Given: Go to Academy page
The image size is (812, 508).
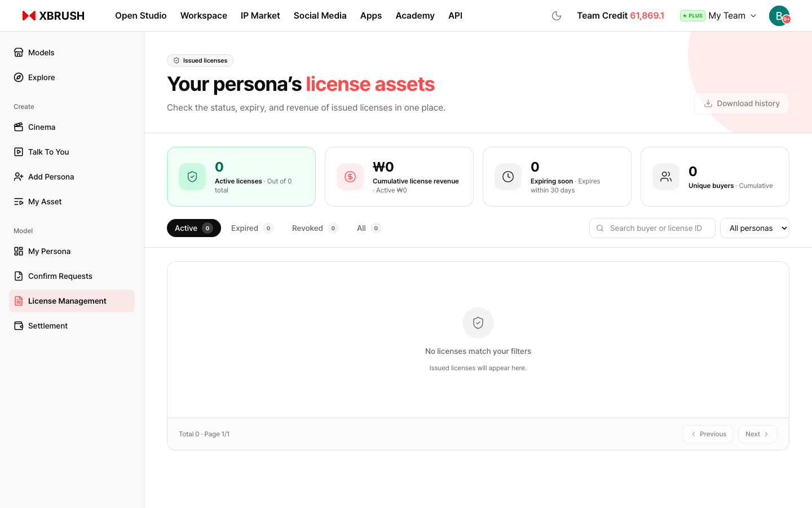Looking at the screenshot, I should point(415,16).
